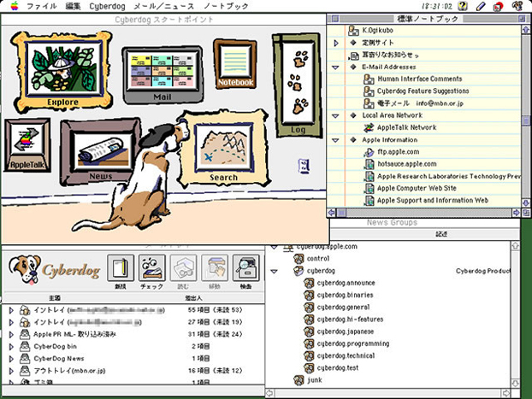This screenshot has width=532, height=399.
Task: Open the Notebook icon on wall
Action: pyautogui.click(x=234, y=64)
